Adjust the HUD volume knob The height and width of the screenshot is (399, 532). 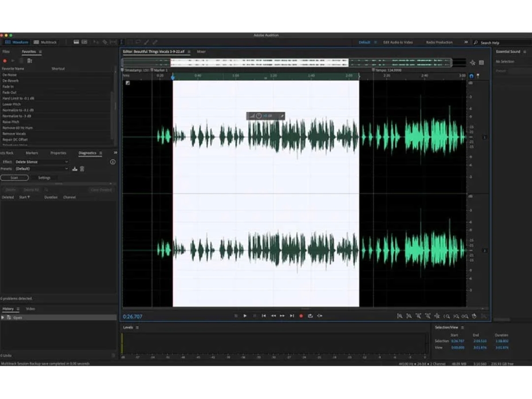click(259, 116)
